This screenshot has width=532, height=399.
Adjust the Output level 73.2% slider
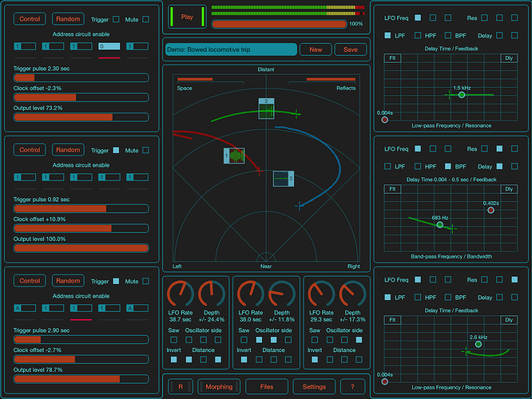tap(81, 117)
